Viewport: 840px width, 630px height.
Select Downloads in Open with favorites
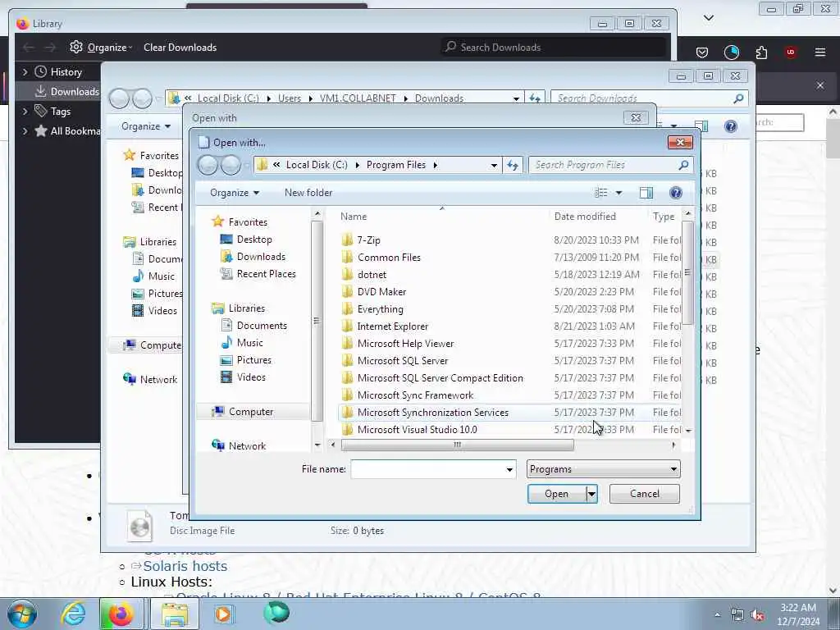click(x=260, y=257)
